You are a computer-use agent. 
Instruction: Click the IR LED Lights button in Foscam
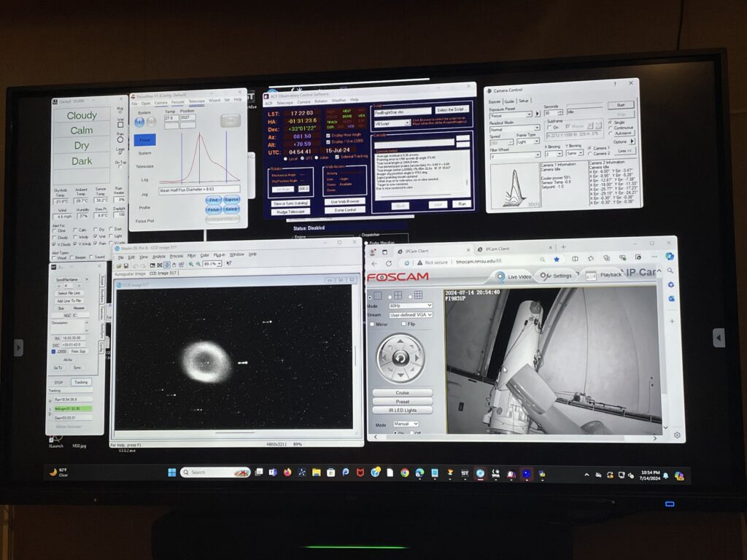click(403, 410)
